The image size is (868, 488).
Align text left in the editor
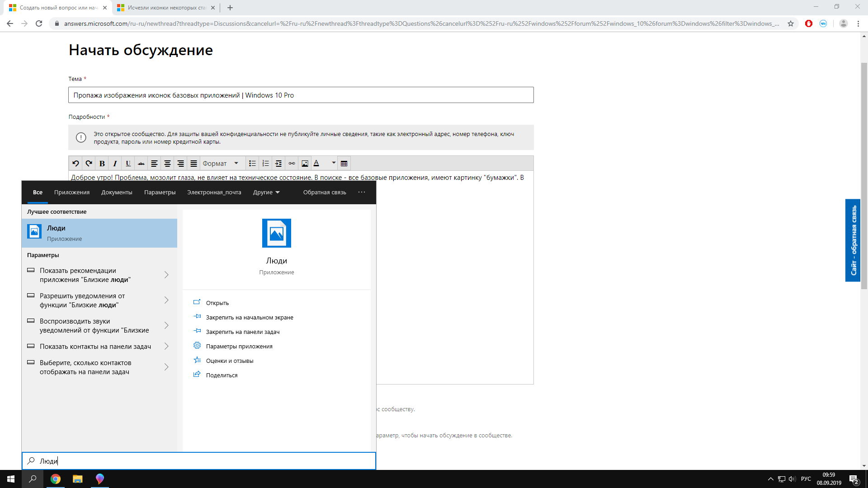[154, 164]
